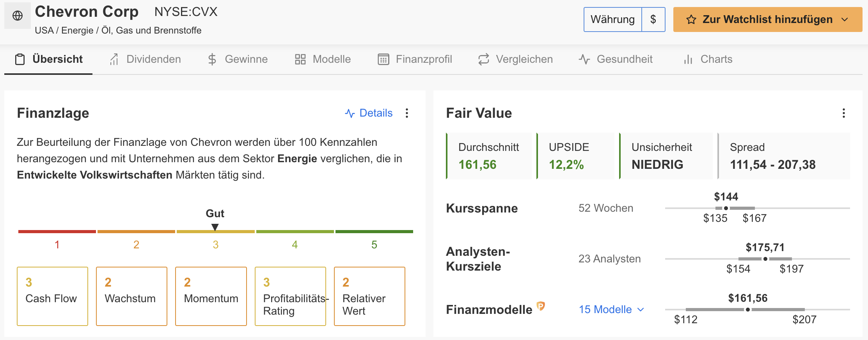The height and width of the screenshot is (340, 868).
Task: Click the USA / Energie breadcrumb line
Action: [x=118, y=30]
